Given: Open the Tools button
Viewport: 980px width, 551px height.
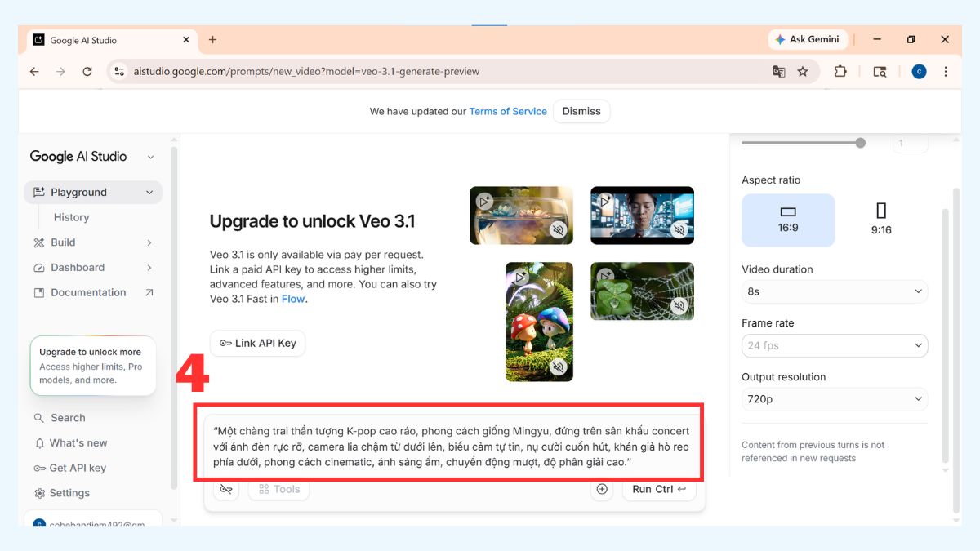Looking at the screenshot, I should (278, 489).
